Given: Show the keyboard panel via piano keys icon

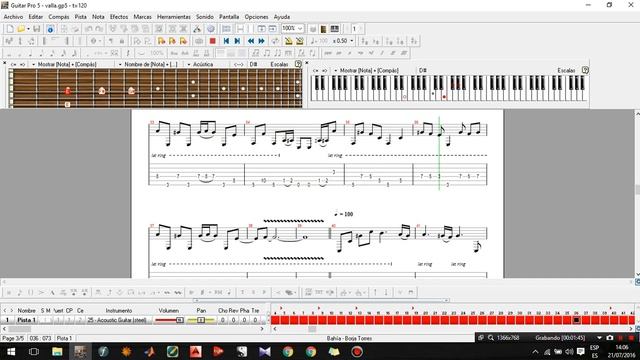Looking at the screenshot, I should click(335, 29).
